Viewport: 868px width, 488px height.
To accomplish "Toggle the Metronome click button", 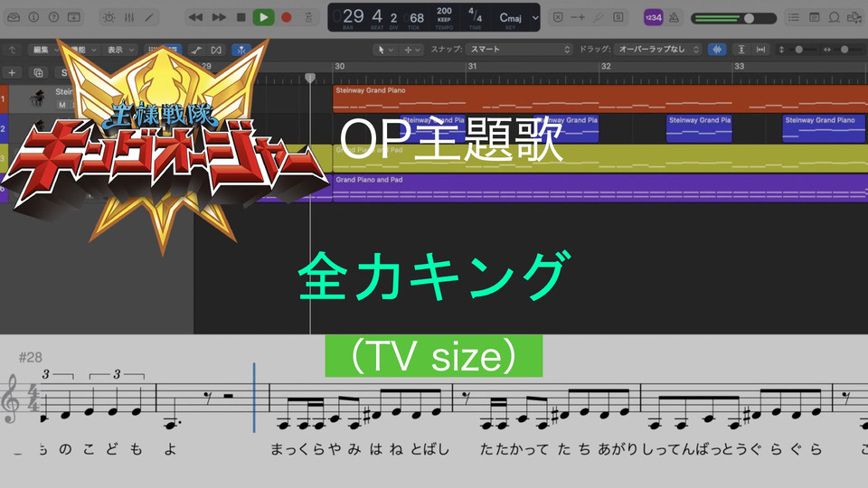I will point(674,17).
